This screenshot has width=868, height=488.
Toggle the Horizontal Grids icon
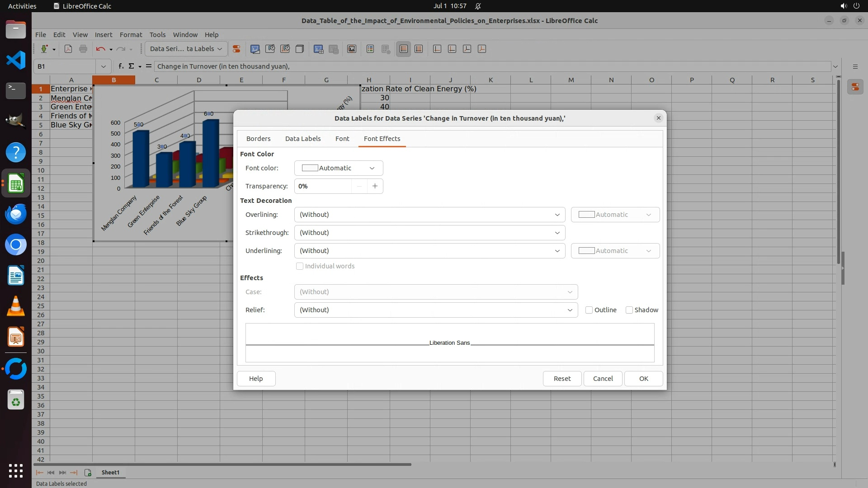(404, 49)
